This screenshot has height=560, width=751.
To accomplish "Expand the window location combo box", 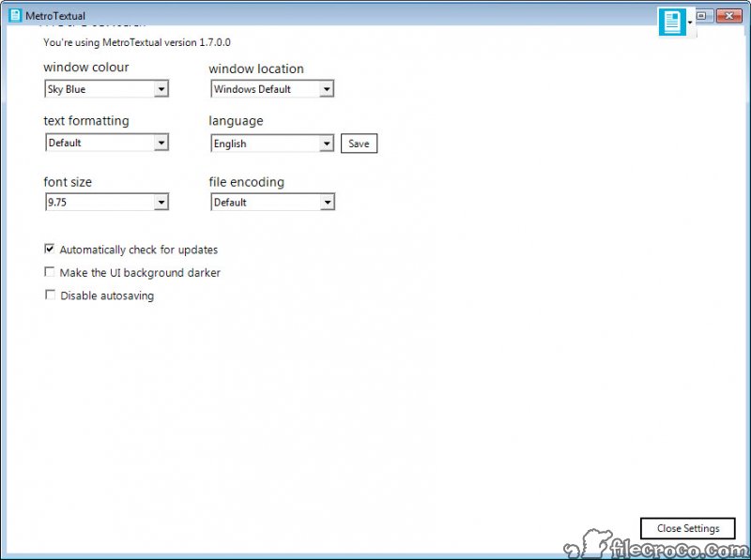I will point(326,89).
